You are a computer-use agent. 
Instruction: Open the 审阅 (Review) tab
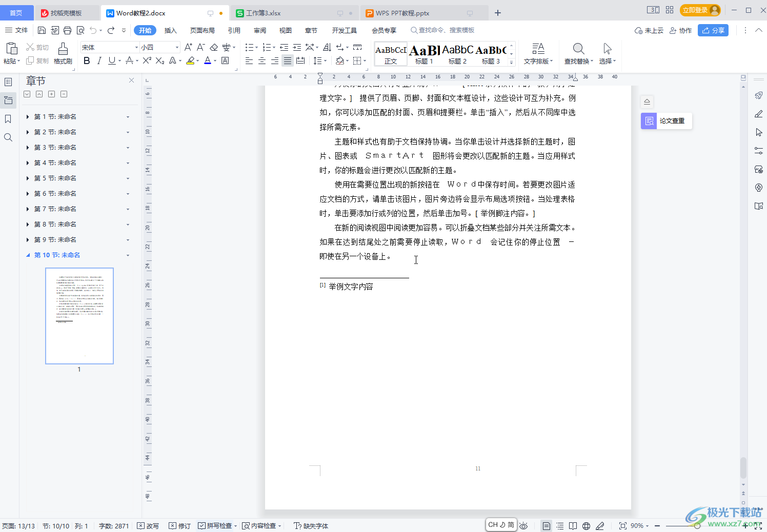pyautogui.click(x=260, y=30)
